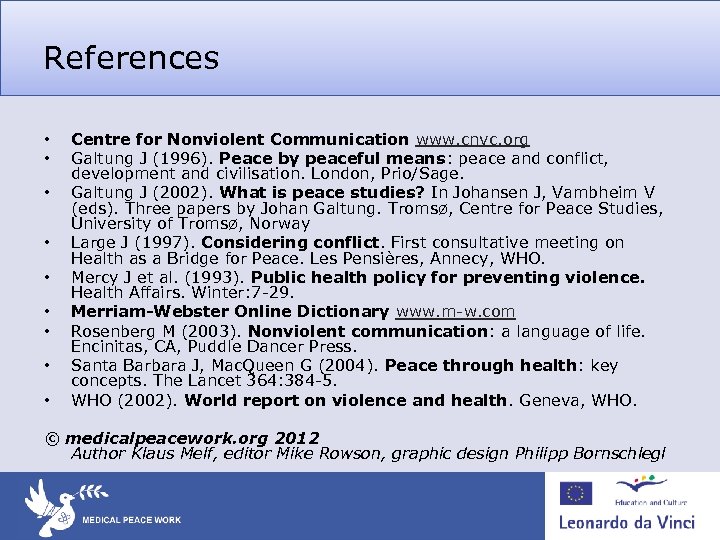Click 'Large J (1997)' author text

133,242
